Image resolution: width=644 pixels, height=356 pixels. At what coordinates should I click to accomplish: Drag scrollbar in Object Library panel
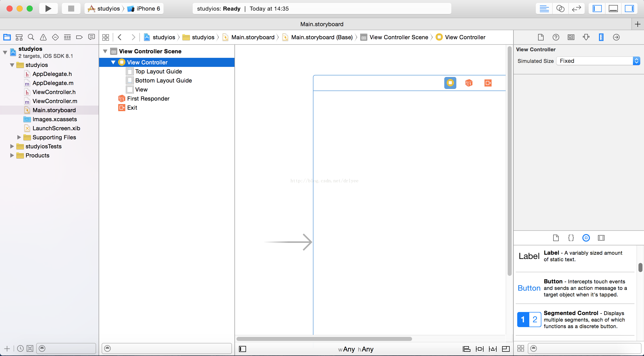640,266
